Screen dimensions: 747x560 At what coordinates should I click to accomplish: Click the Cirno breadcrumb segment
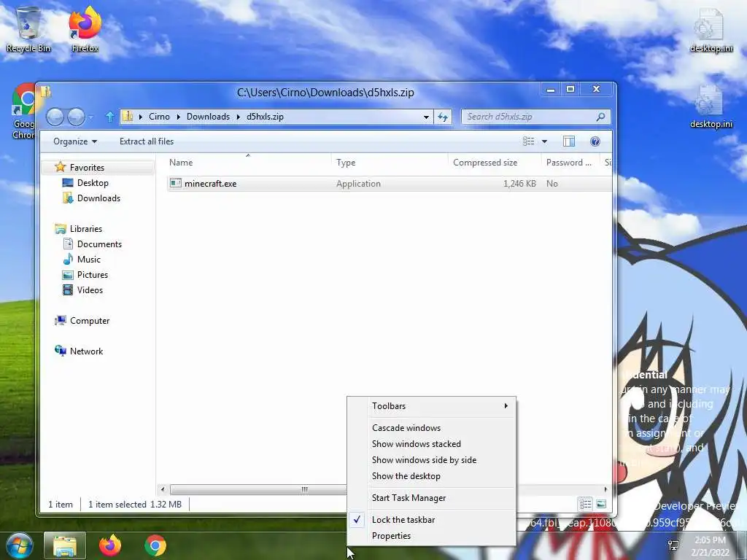(x=159, y=117)
